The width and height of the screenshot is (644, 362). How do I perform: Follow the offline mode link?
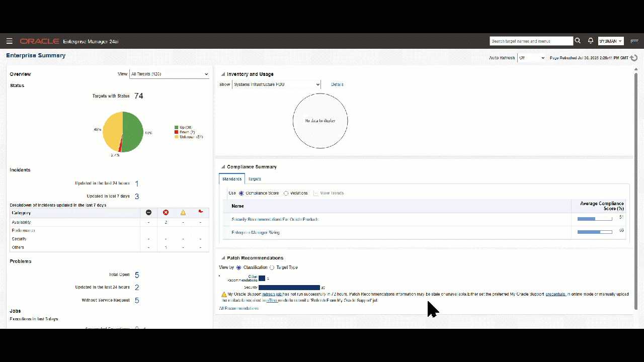click(272, 300)
